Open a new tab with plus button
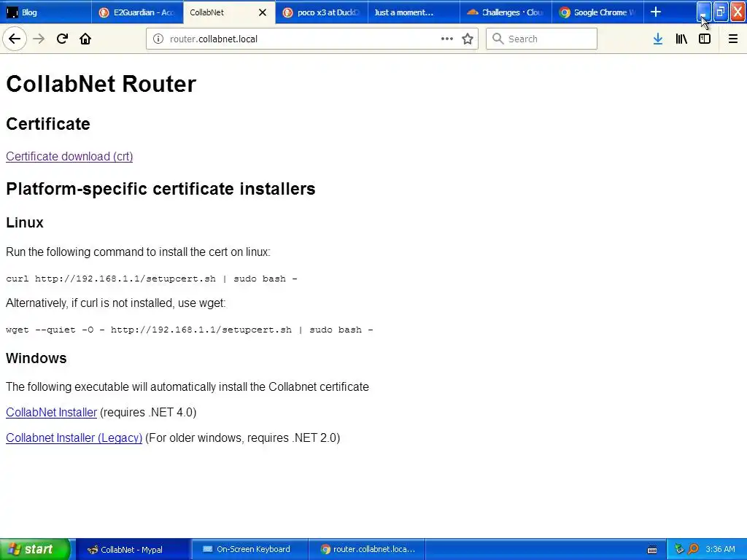747x560 pixels. pos(656,12)
